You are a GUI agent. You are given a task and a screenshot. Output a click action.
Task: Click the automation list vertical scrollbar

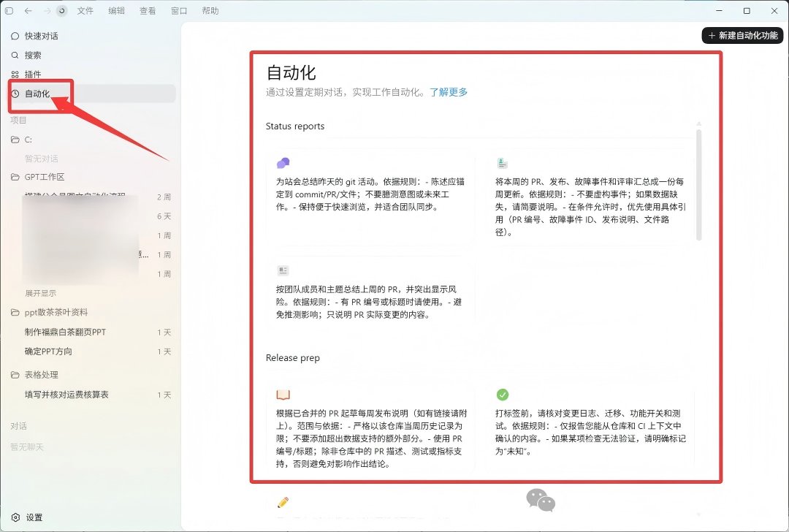(699, 185)
